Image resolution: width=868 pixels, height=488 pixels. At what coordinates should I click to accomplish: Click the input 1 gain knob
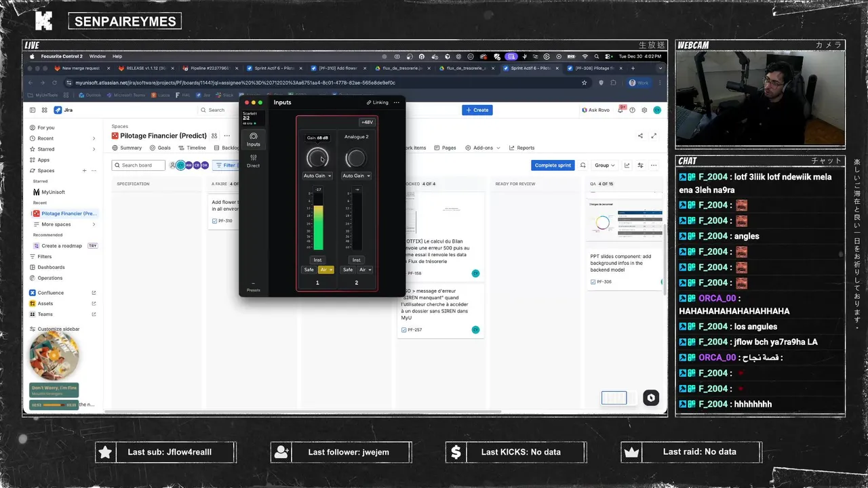click(317, 159)
